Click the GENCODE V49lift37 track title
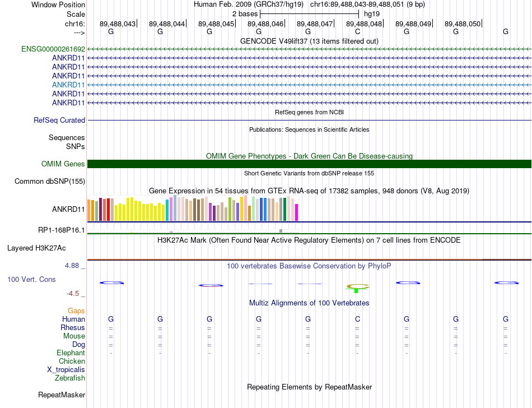 point(309,41)
